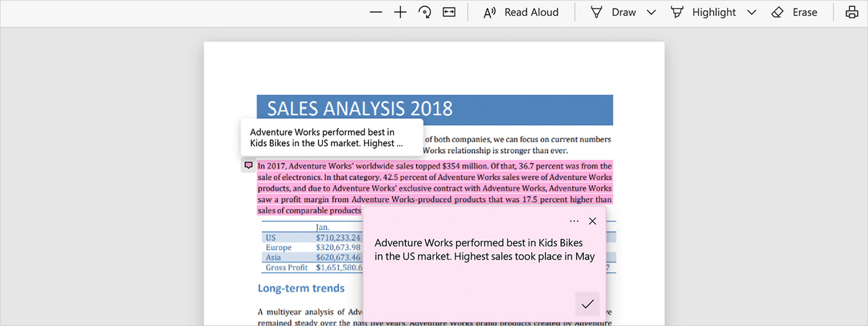
Task: Open the comment icon beside the highlighted paragraph
Action: click(248, 165)
